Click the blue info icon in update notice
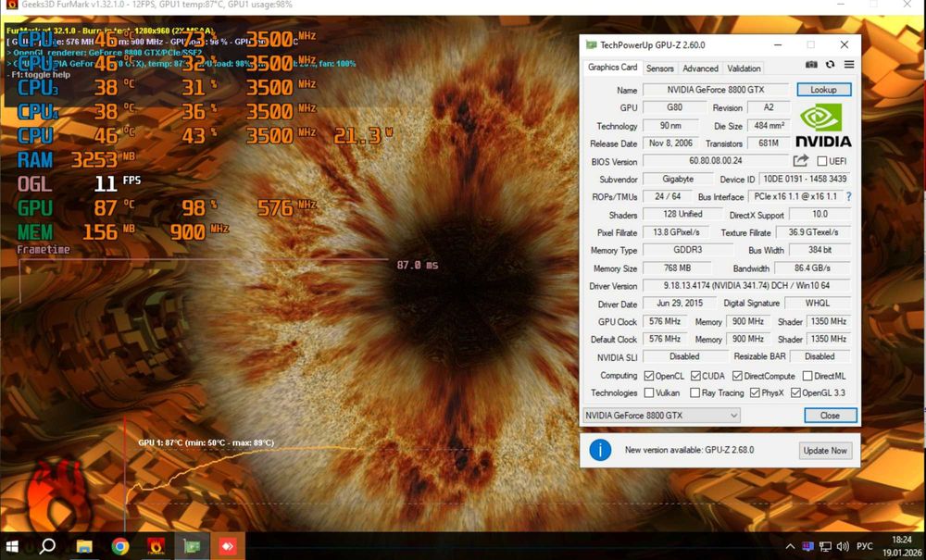 point(600,450)
